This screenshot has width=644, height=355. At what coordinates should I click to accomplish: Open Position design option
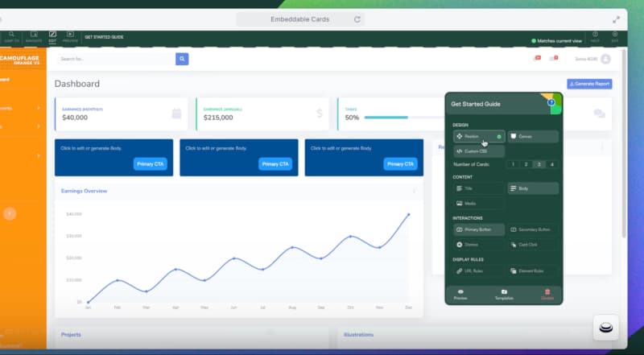coord(479,136)
